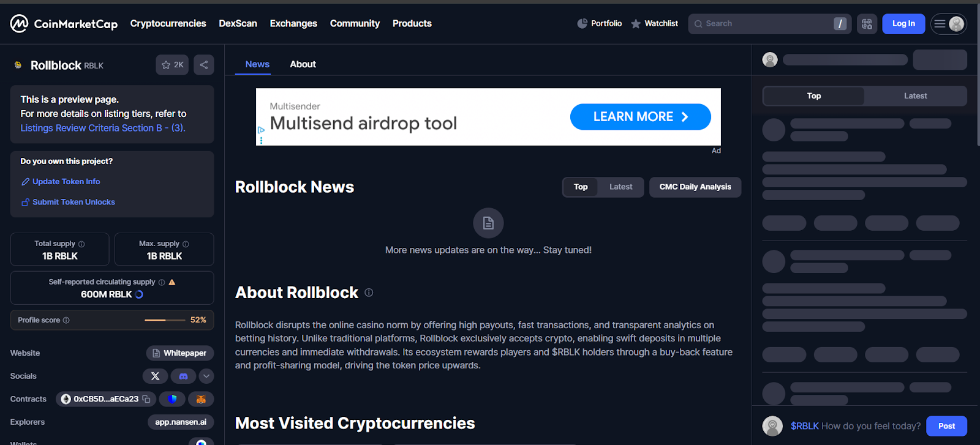Open the QR code app download icon
Viewport: 980px width, 445px height.
[867, 24]
